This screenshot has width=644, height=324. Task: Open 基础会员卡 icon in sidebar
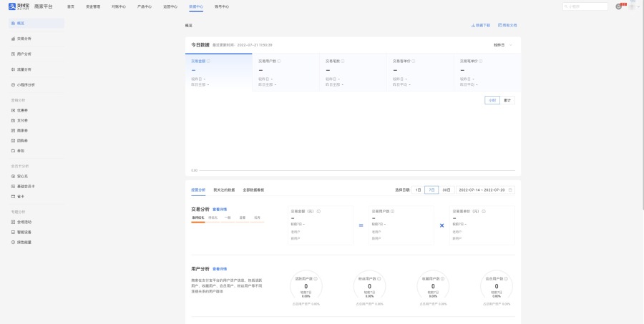tap(13, 187)
